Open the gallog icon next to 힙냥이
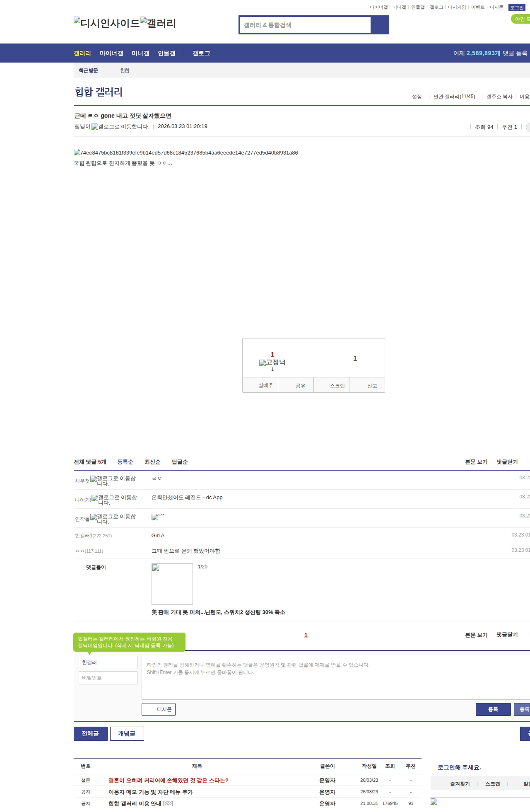 click(x=95, y=127)
